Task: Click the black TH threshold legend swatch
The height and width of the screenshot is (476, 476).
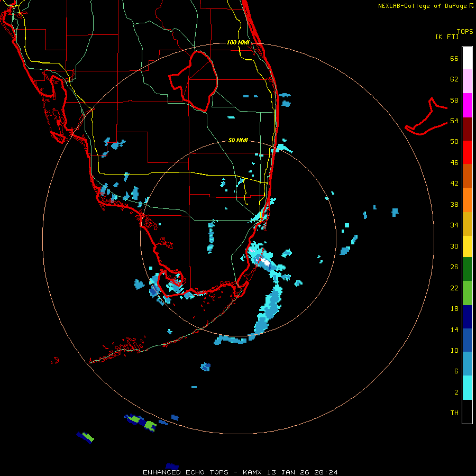Action: click(x=467, y=411)
